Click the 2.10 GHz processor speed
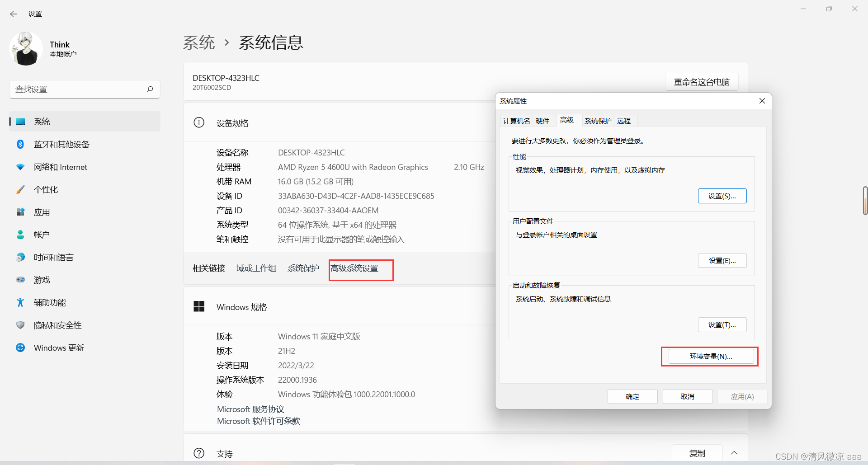868x465 pixels. 469,167
